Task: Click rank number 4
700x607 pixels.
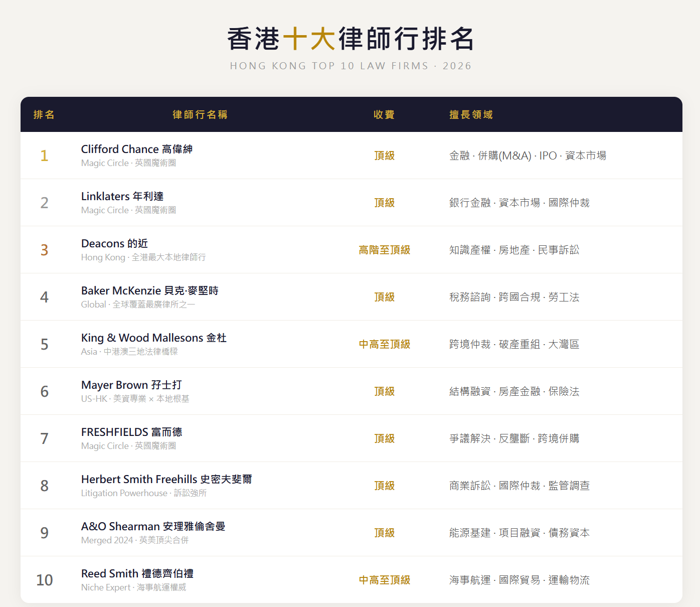Action: click(44, 297)
